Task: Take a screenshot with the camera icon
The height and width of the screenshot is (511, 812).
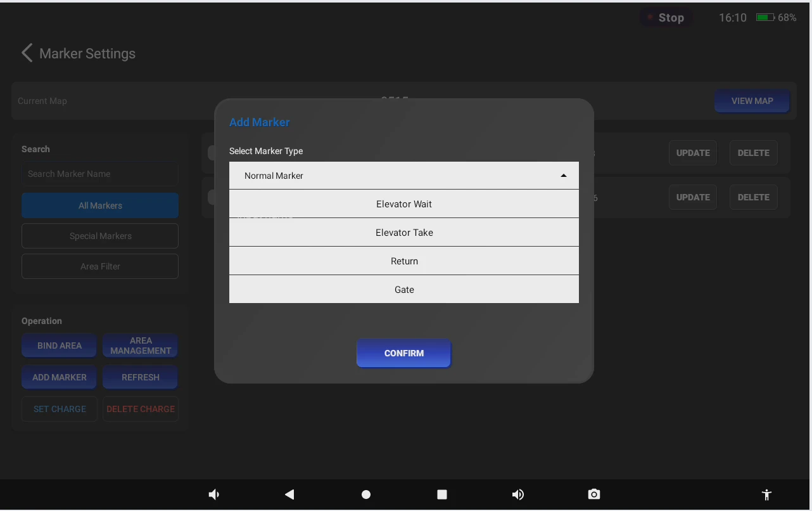Action: coord(593,495)
